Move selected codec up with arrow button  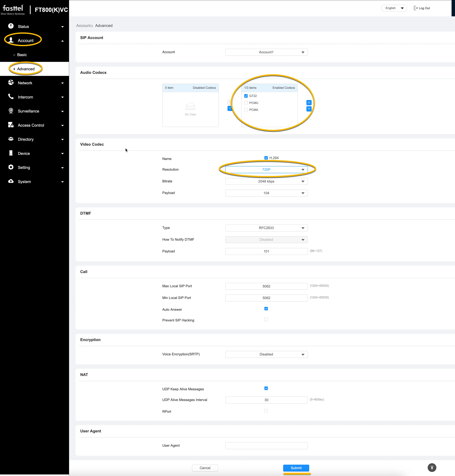point(309,103)
